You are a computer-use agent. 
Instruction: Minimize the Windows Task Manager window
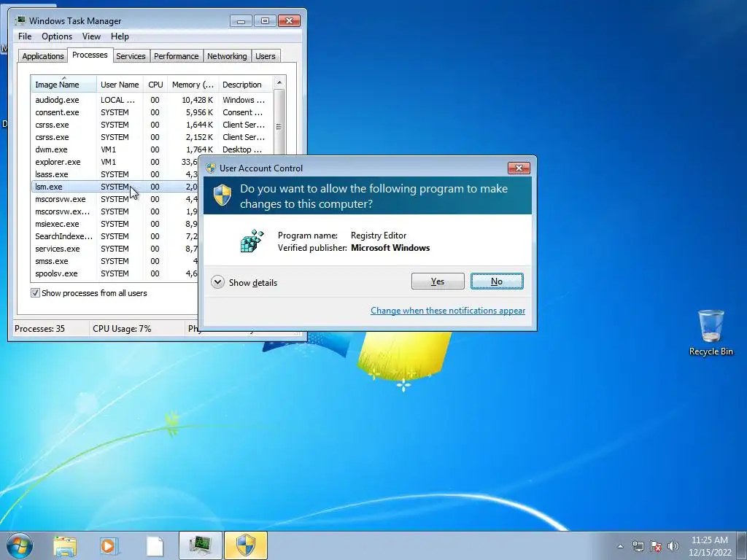point(241,21)
